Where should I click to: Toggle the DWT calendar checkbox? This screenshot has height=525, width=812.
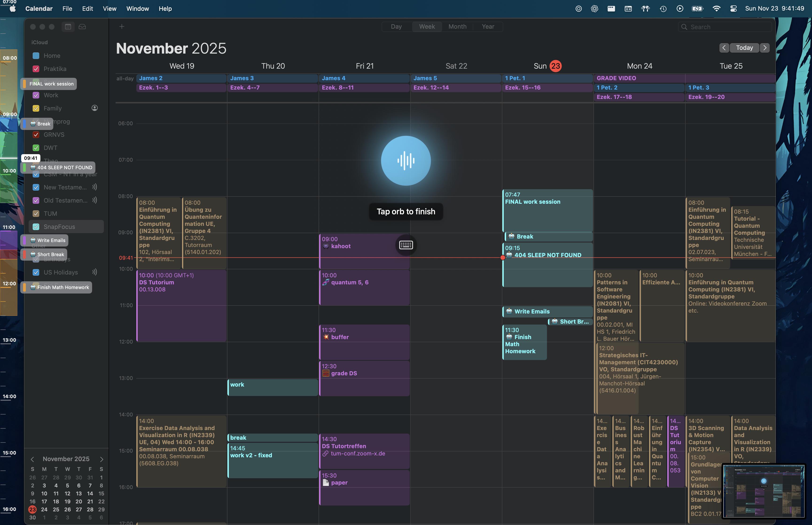point(36,148)
